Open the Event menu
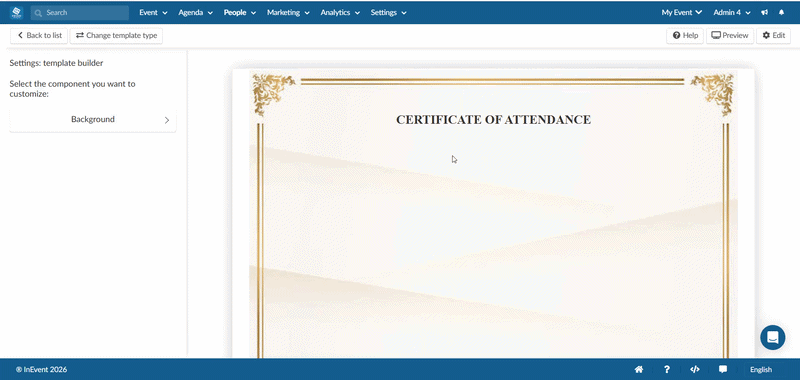The height and width of the screenshot is (380, 800). click(x=153, y=13)
